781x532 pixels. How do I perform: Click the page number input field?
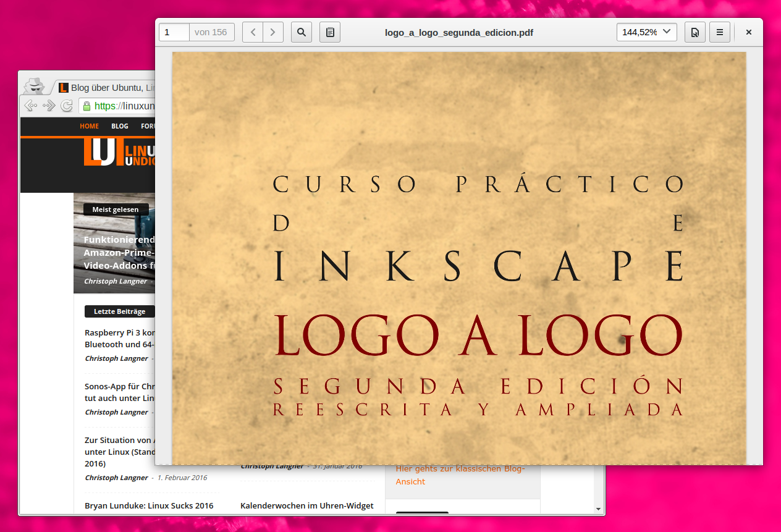[174, 32]
